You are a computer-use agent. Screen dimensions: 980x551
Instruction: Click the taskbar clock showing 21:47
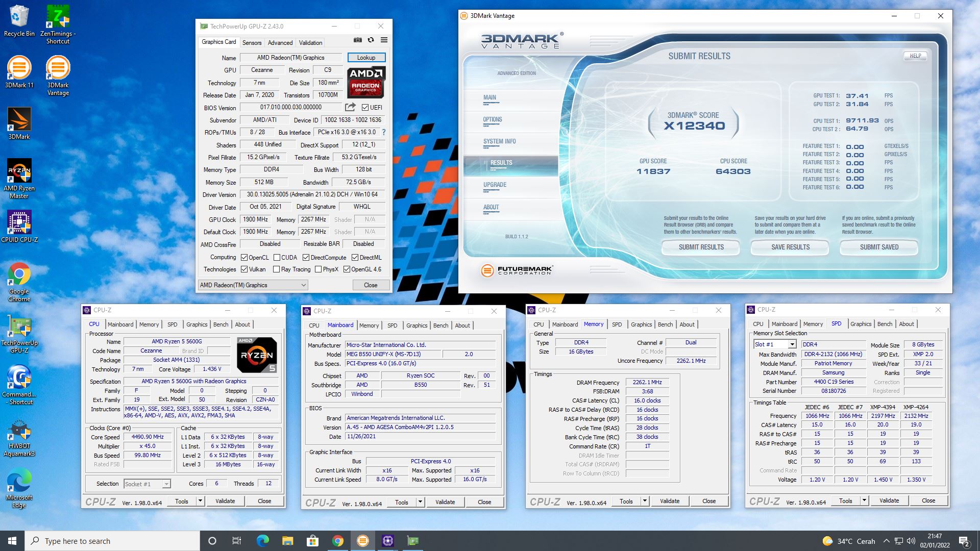click(x=935, y=541)
